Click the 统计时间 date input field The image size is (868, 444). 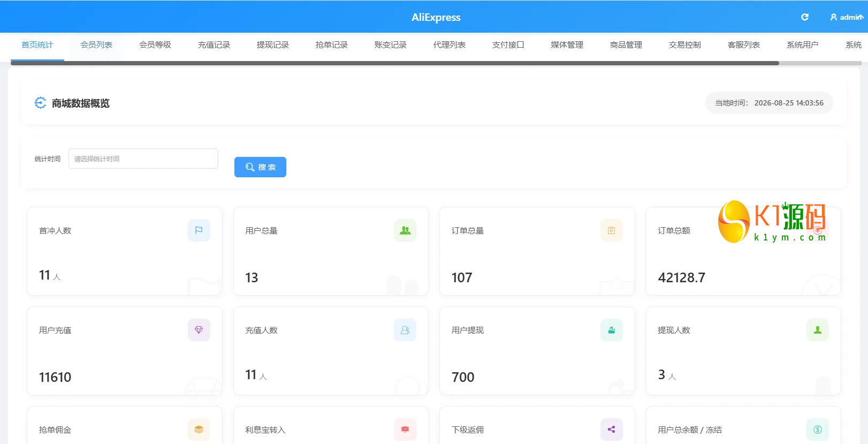[143, 159]
